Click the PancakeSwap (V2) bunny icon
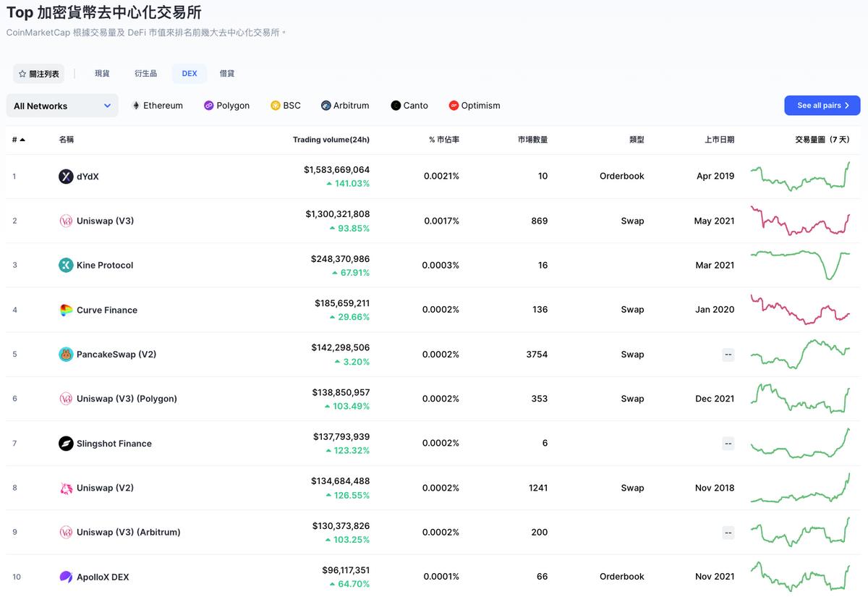The image size is (868, 597). (x=66, y=355)
